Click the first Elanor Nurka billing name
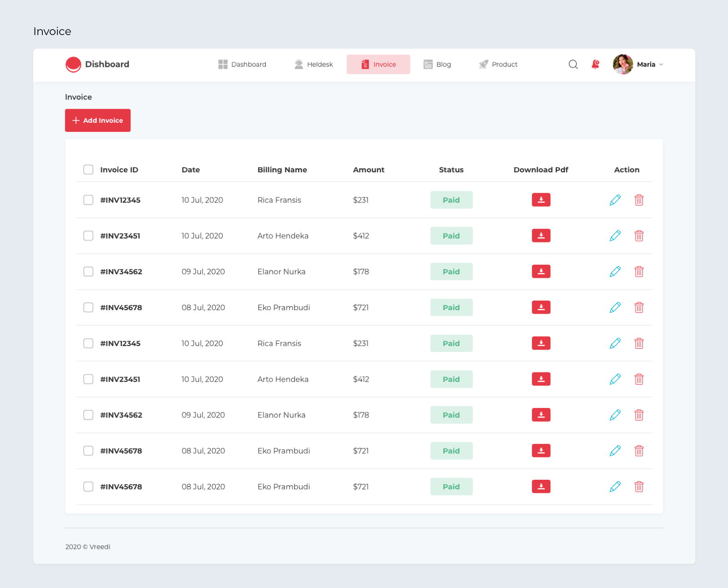 coord(282,271)
